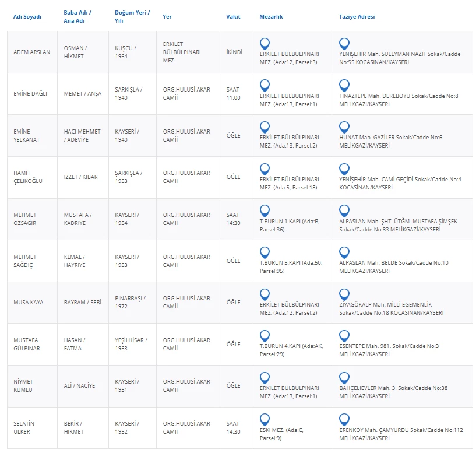Click the name cell Niymet Kumlu
Viewport: 476px width, 453px height.
coord(23,386)
